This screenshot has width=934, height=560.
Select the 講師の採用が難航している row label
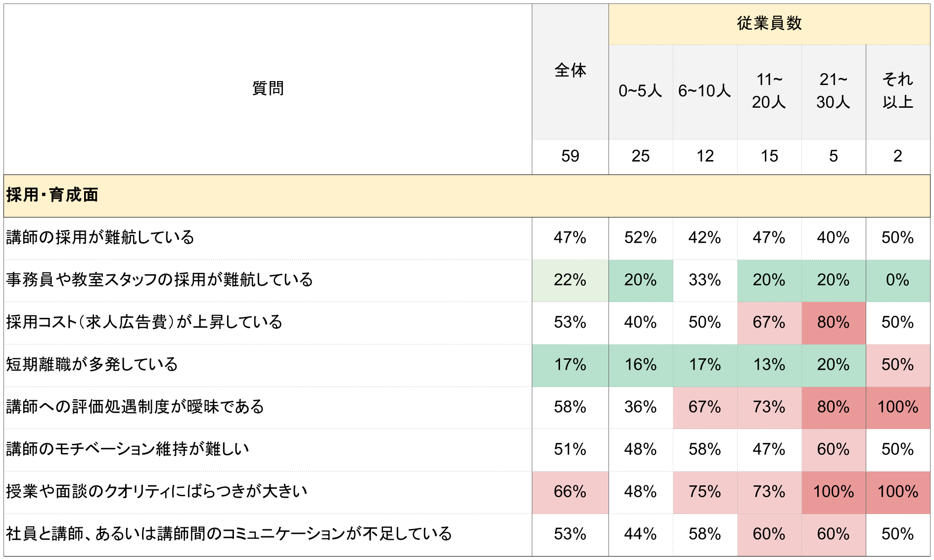100,238
